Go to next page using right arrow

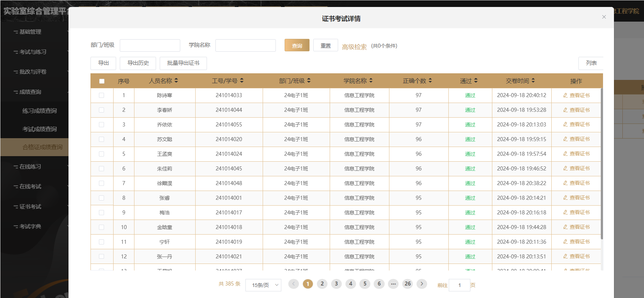(x=422, y=284)
